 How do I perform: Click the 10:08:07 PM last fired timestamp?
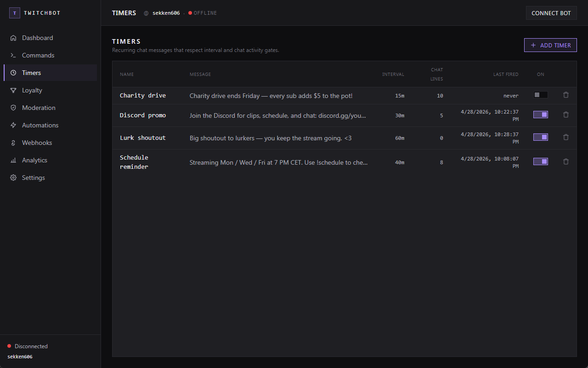point(490,162)
